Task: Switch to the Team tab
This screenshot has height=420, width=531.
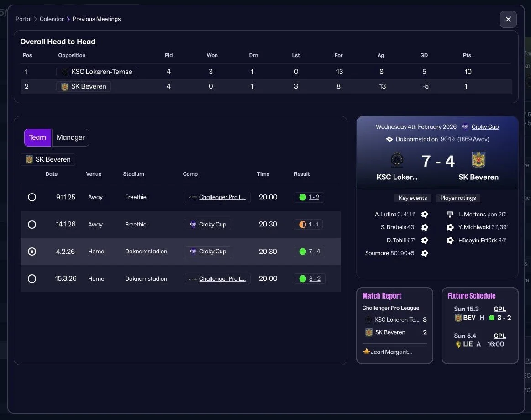Action: point(37,137)
